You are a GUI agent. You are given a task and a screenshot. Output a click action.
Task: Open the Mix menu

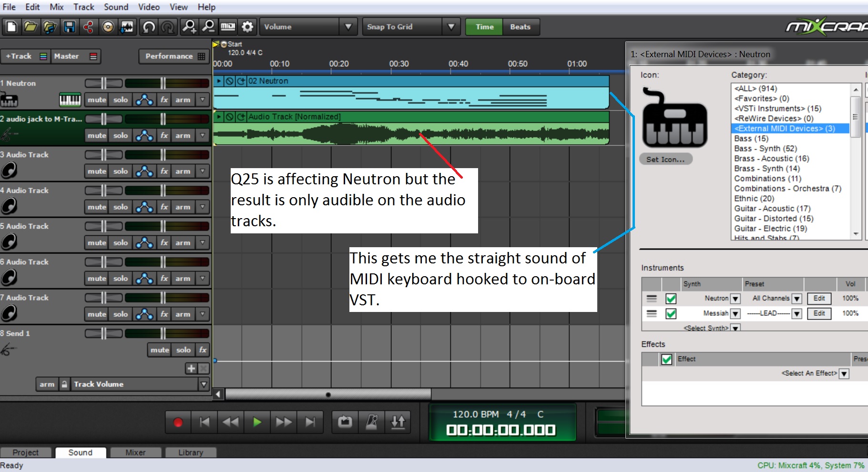(x=57, y=7)
